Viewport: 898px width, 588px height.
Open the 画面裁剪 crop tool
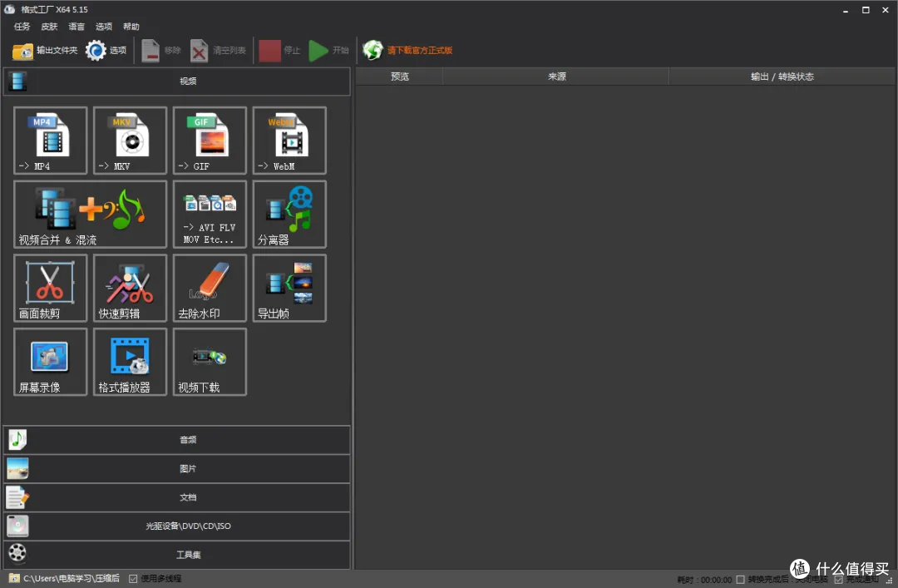tap(51, 288)
